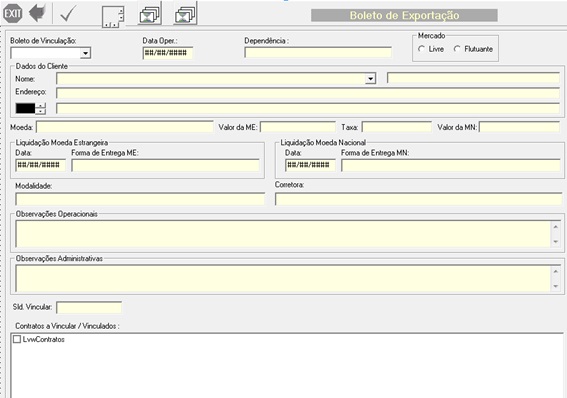567x398 pixels.
Task: Click the Taxa input field
Action: pos(397,127)
